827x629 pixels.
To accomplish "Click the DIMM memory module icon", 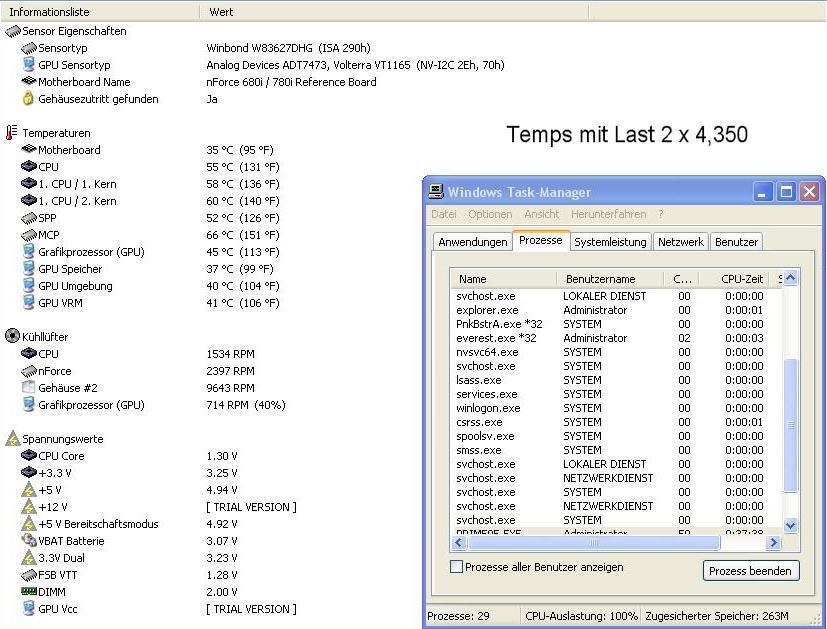I will click(29, 592).
